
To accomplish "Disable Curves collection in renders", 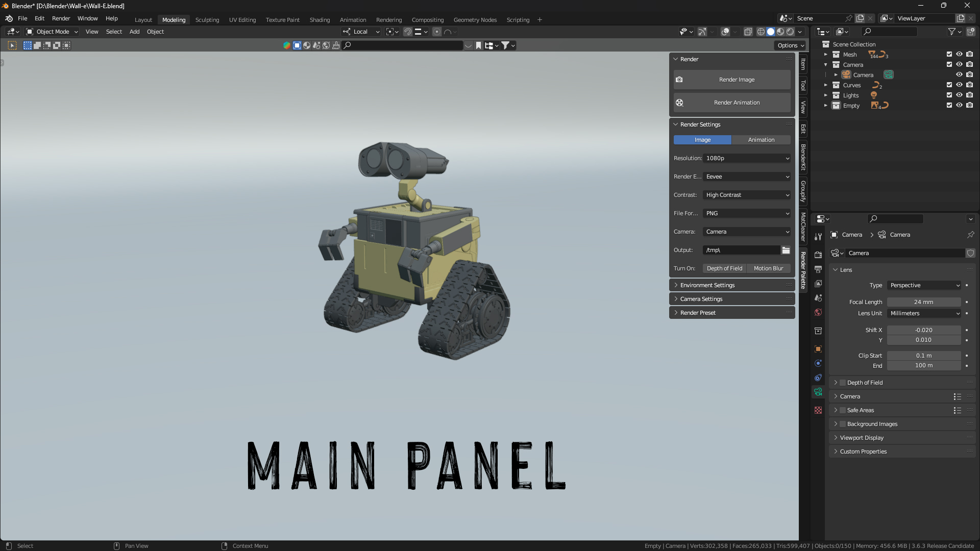I will point(969,85).
